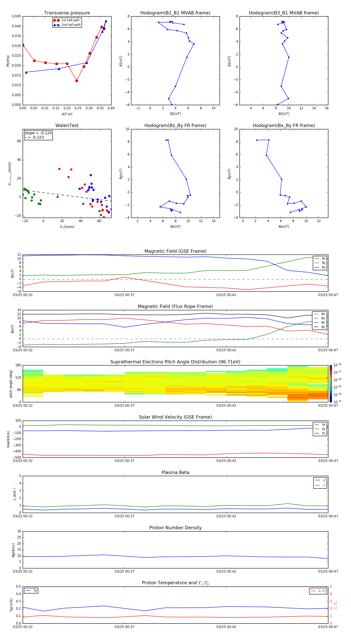The height and width of the screenshot is (644, 351).
Task: Select the "2nd half path" legend entry
Action: [67, 25]
